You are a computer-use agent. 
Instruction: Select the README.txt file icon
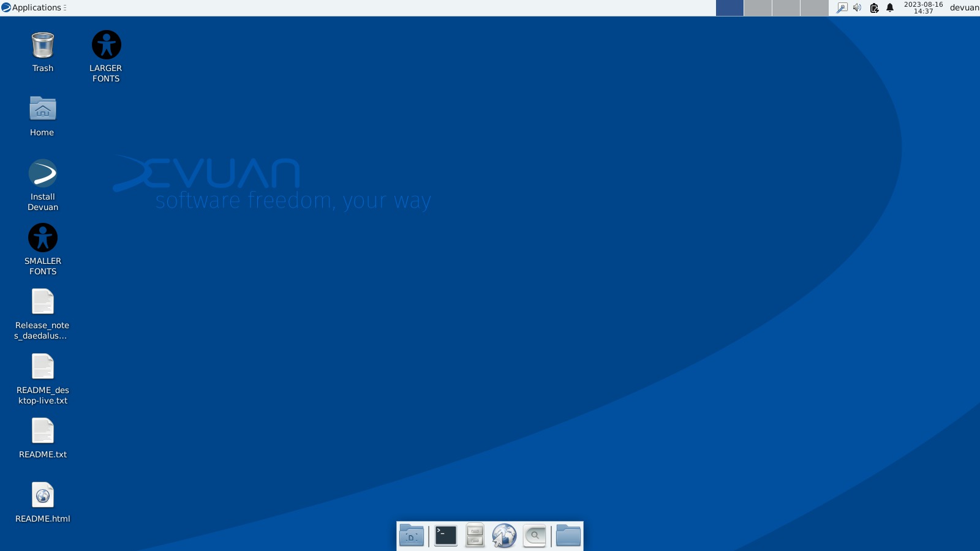43,430
